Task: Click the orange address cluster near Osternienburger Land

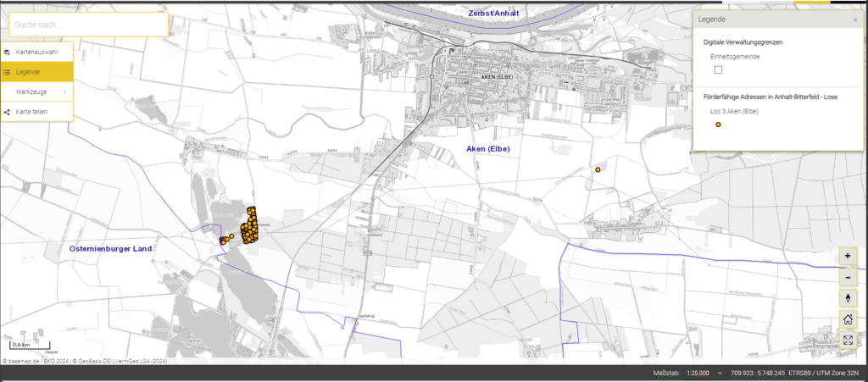Action: point(250,226)
